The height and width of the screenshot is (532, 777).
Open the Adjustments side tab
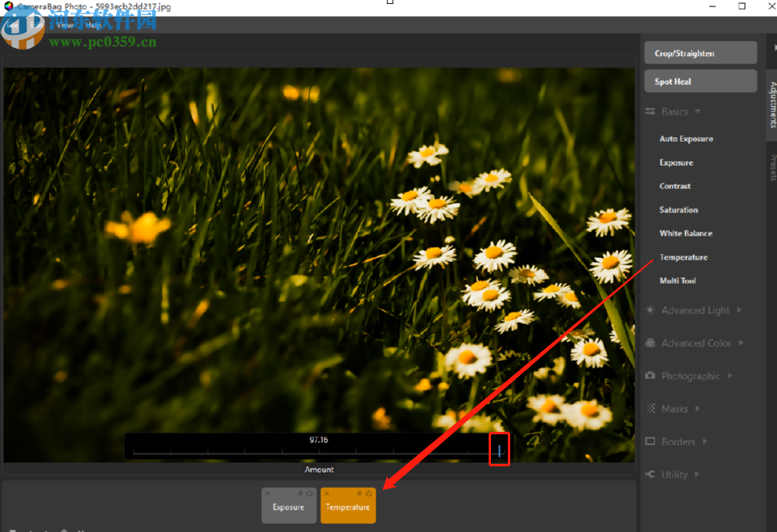(x=772, y=104)
